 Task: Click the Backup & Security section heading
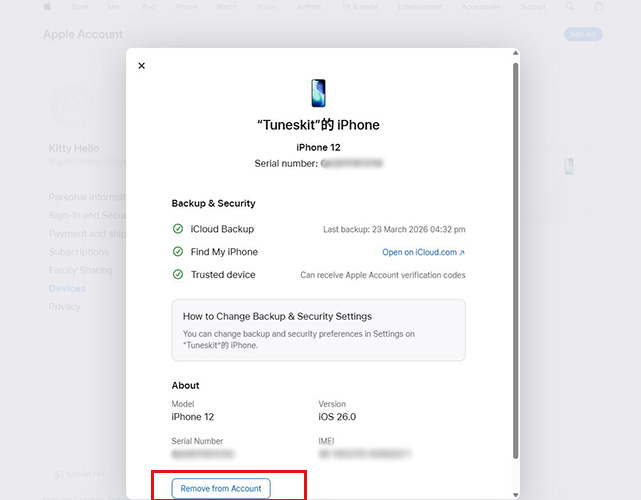pyautogui.click(x=213, y=203)
